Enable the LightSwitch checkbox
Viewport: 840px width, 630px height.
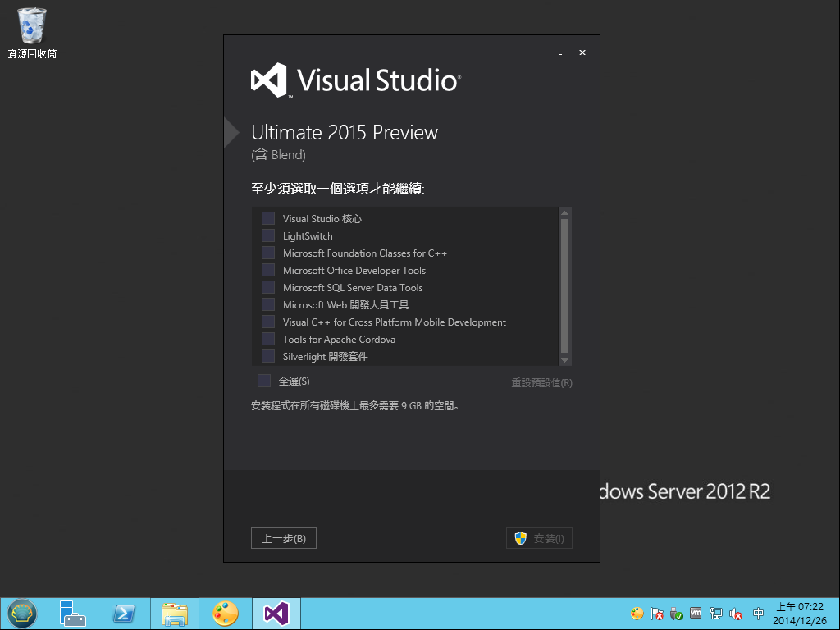coord(268,235)
